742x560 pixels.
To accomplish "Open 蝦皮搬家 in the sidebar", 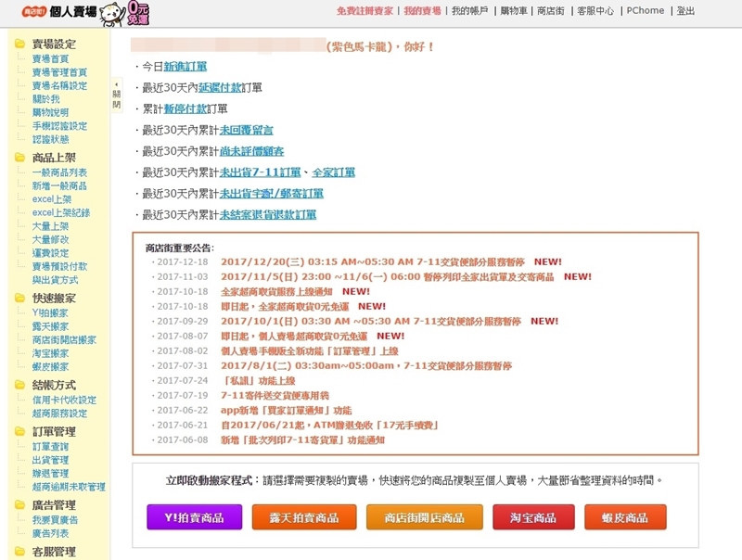I will (x=50, y=366).
